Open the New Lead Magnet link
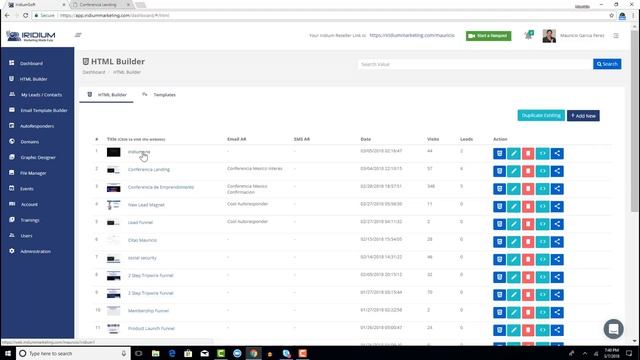 click(x=146, y=205)
